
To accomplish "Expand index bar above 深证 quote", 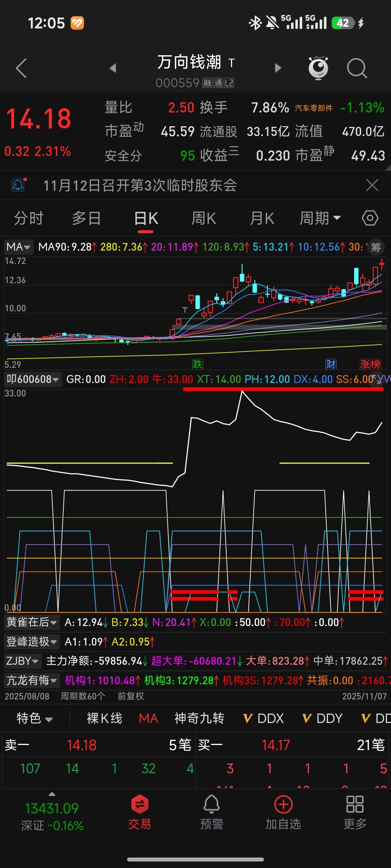I will click(x=52, y=794).
